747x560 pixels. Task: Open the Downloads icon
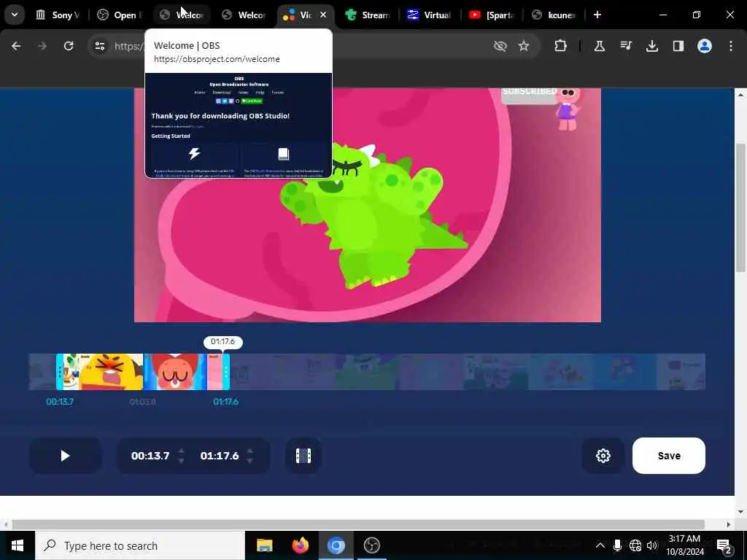(x=651, y=46)
